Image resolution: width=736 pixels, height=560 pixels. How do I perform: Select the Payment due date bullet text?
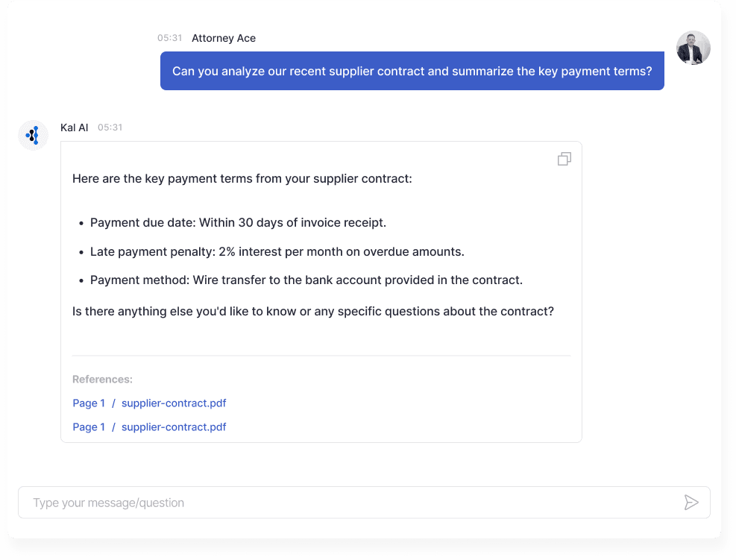click(x=238, y=222)
